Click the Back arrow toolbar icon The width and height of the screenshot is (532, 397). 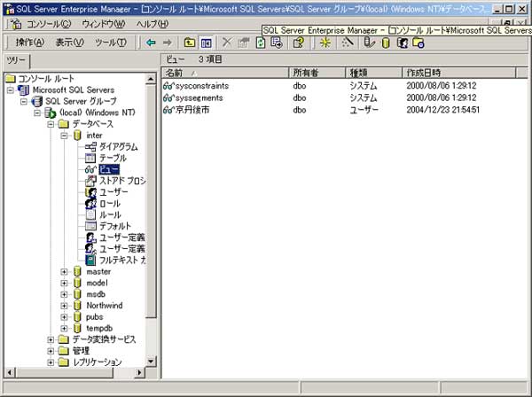(151, 43)
